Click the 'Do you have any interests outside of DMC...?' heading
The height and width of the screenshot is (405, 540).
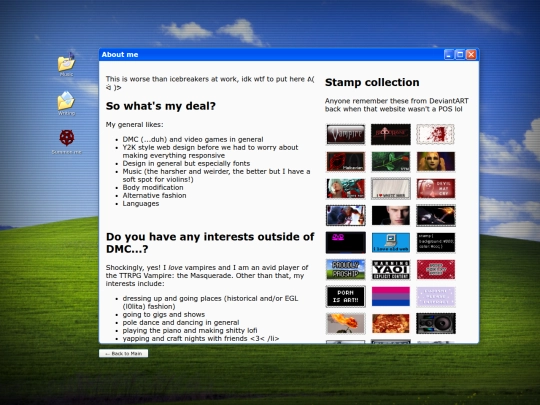[210, 243]
